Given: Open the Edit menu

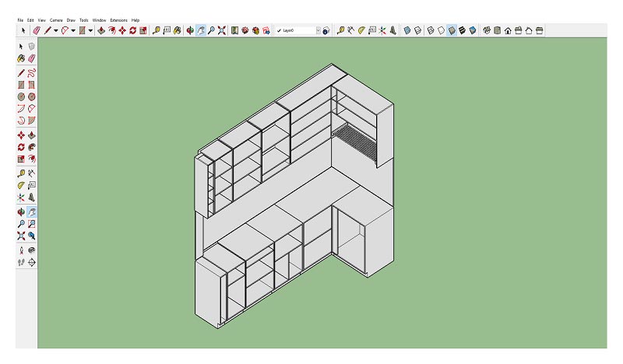Looking at the screenshot, I should (x=30, y=20).
